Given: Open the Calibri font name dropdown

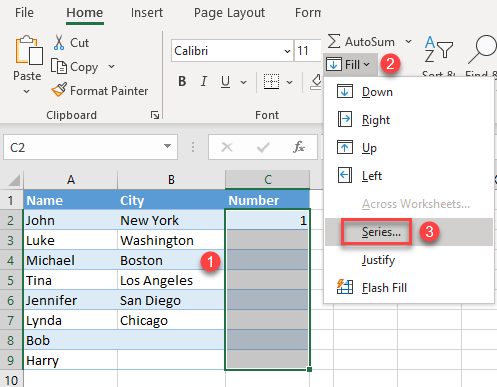Looking at the screenshot, I should [x=287, y=51].
